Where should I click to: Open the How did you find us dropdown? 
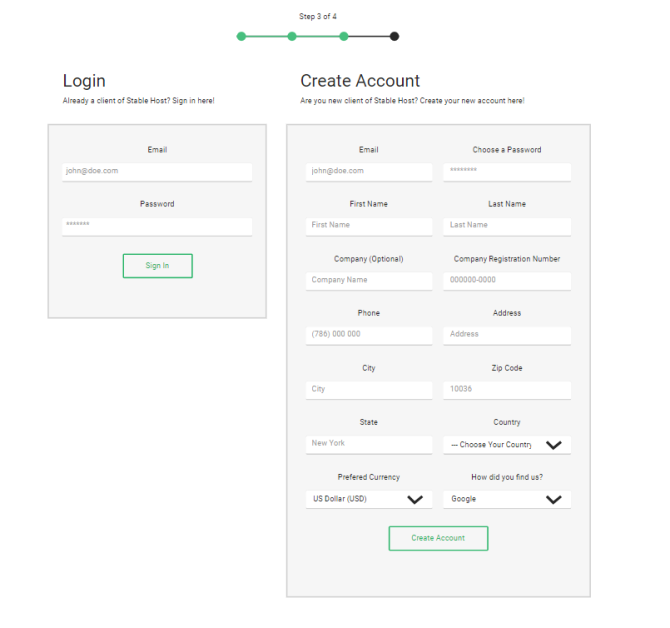coord(507,499)
